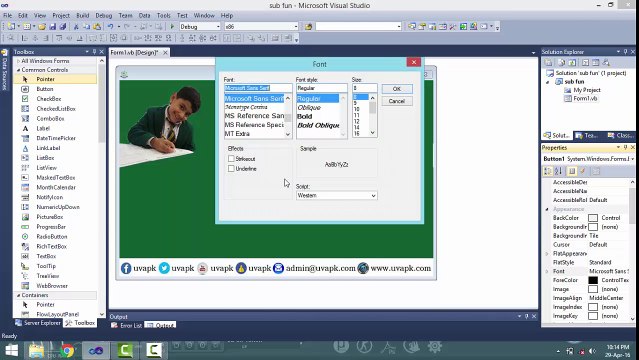639x360 pixels.
Task: Collapse the Containers toolbox group
Action: (18, 295)
